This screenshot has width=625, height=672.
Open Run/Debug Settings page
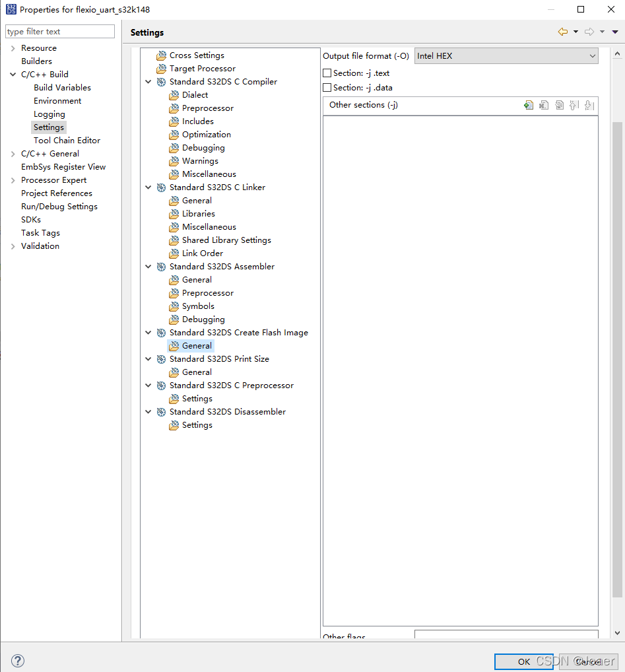(x=59, y=206)
